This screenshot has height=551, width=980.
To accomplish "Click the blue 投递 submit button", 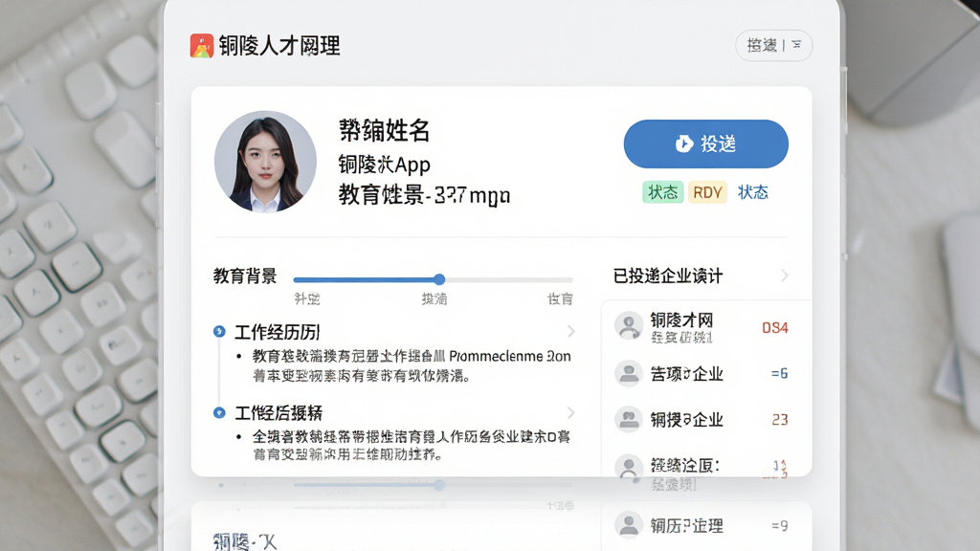I will (705, 143).
